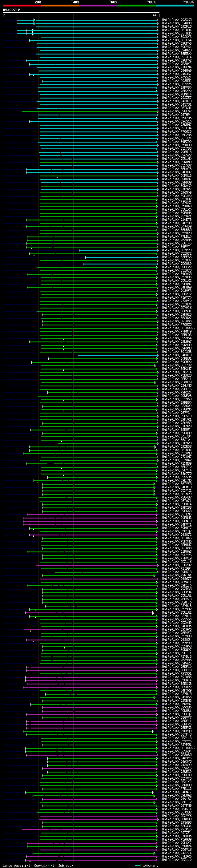Open hit UniRef100_A6YRP9
197x868 pixels.
[177, 250]
